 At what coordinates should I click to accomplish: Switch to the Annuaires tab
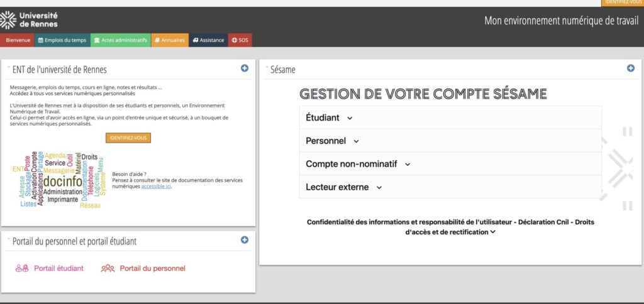170,40
